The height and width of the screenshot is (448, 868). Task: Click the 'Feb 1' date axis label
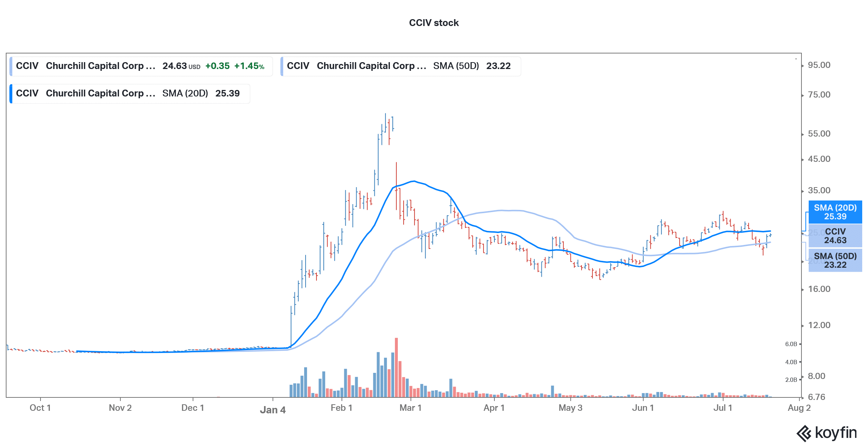click(341, 408)
